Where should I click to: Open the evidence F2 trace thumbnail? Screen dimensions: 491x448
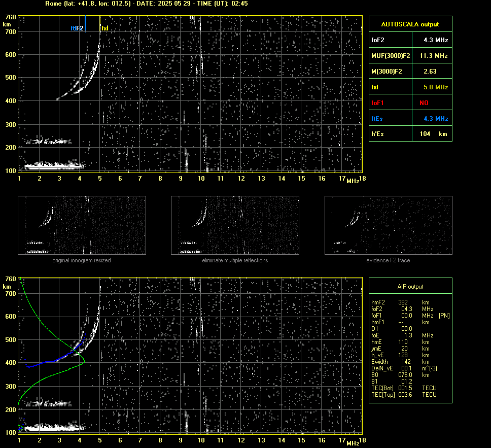click(x=389, y=225)
